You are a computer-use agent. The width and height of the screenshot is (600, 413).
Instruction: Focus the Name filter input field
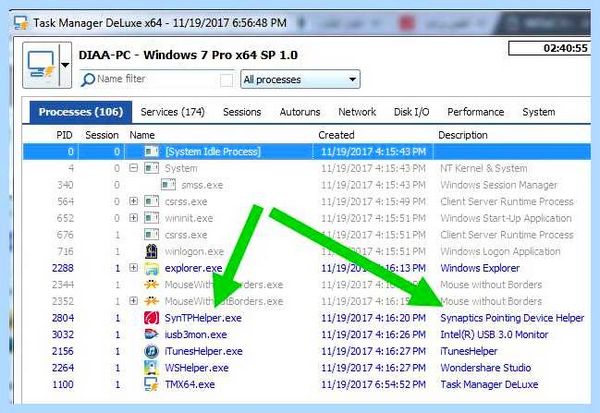coord(157,79)
